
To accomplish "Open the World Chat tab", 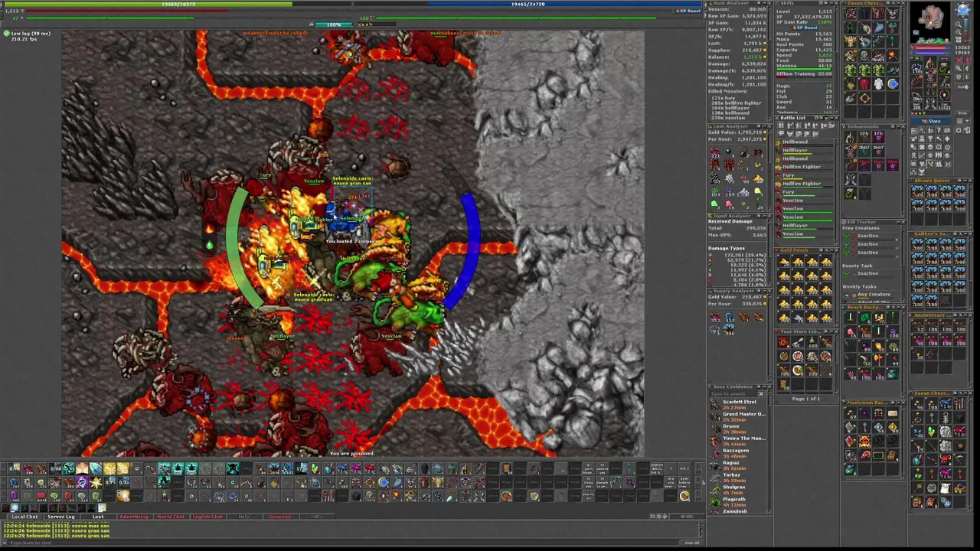I will [171, 517].
